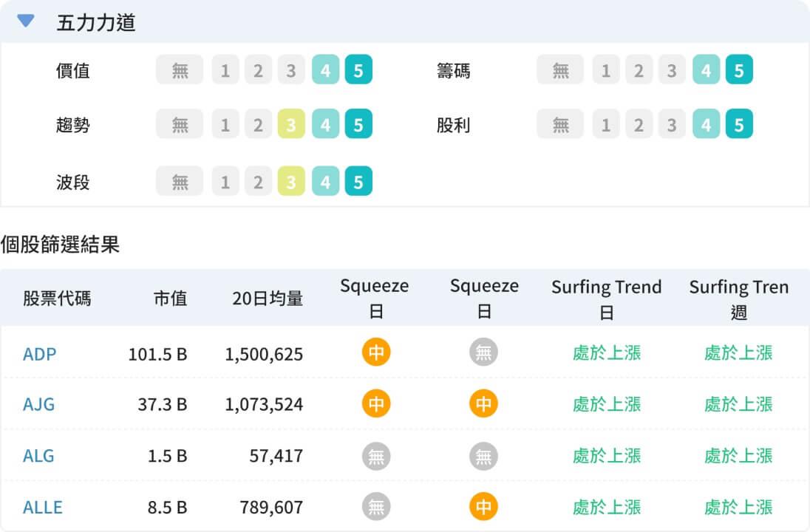This screenshot has width=810, height=532.
Task: Toggle 價值 score 5 filter
Action: coord(358,71)
